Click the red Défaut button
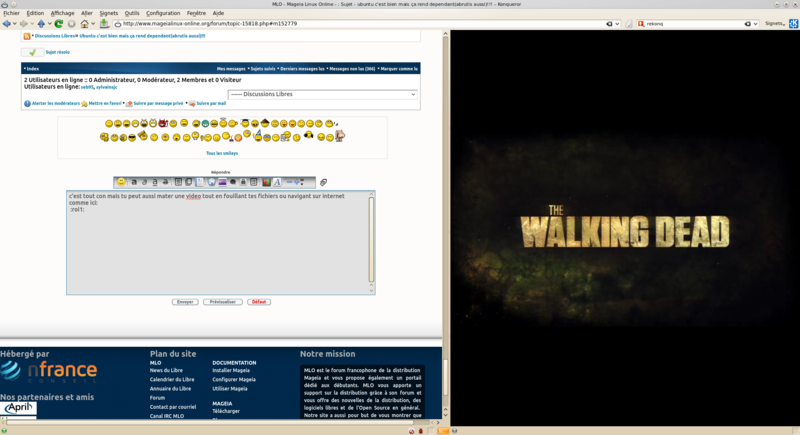Screen dimensions: 800x435 click(259, 302)
